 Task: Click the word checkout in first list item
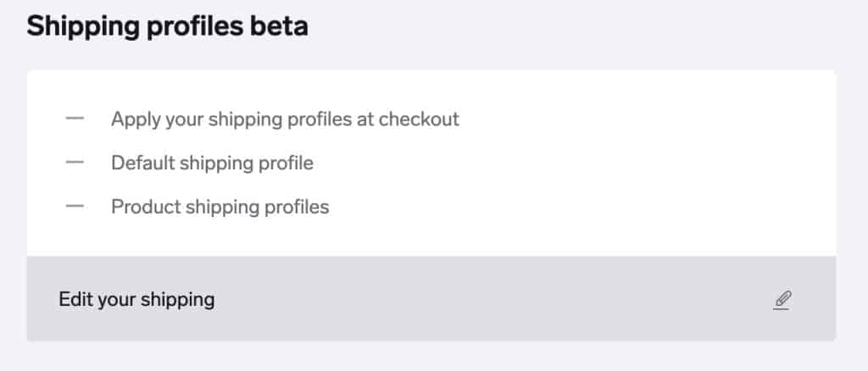(419, 119)
